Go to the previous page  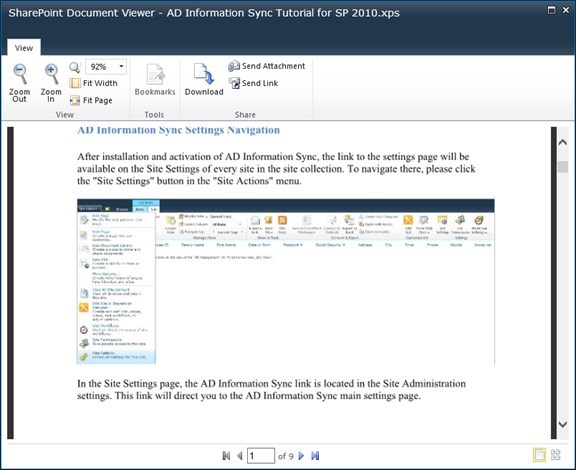240,456
